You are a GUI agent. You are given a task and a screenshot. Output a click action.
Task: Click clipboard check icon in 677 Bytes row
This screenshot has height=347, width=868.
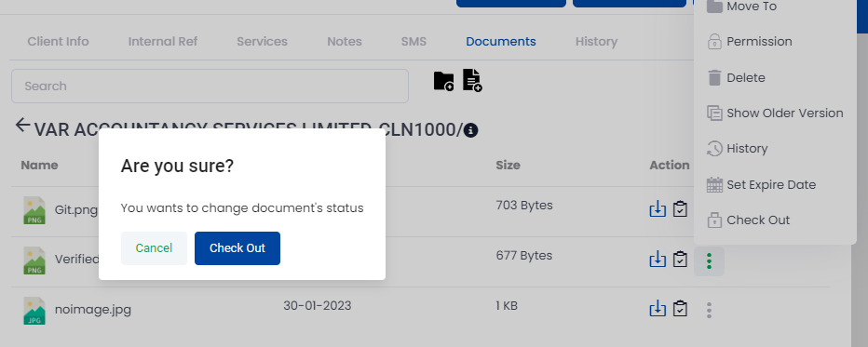point(680,260)
